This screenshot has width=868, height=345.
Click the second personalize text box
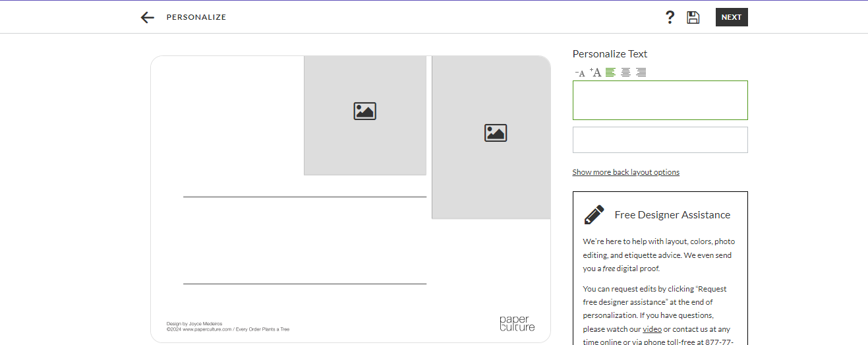click(x=660, y=140)
